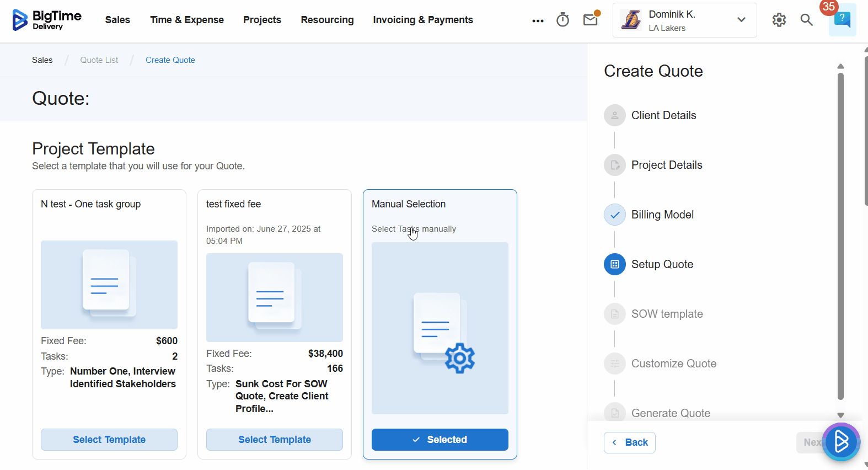Select the N test template
Image resolution: width=868 pixels, height=470 pixels.
tap(109, 440)
